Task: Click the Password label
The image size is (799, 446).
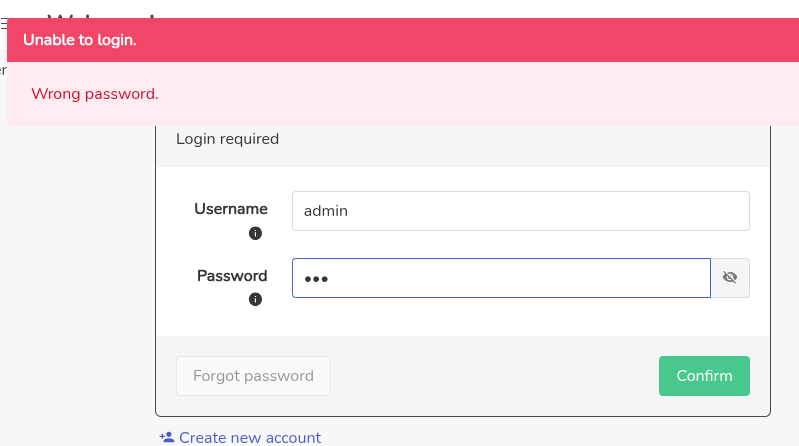Action: pos(232,276)
